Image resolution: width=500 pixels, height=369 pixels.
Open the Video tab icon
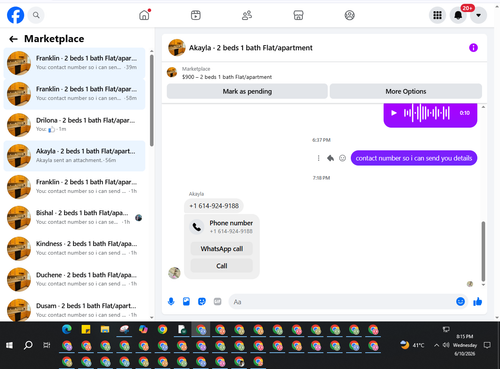196,15
